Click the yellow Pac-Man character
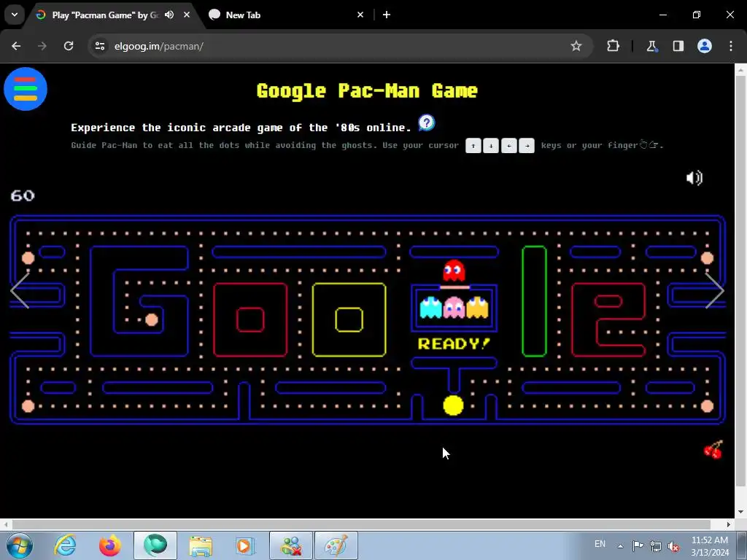 point(453,405)
